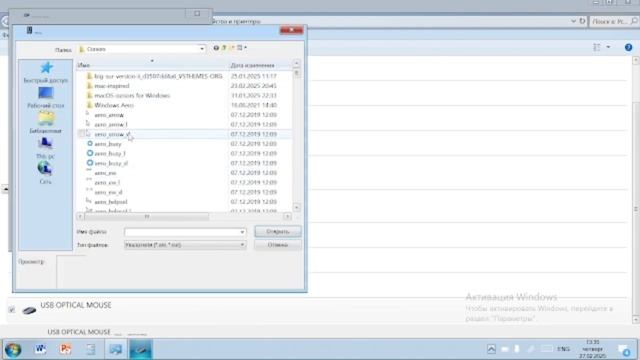Click horizontal scrollbar left arrow in file list
The image size is (640, 360).
(80, 216)
